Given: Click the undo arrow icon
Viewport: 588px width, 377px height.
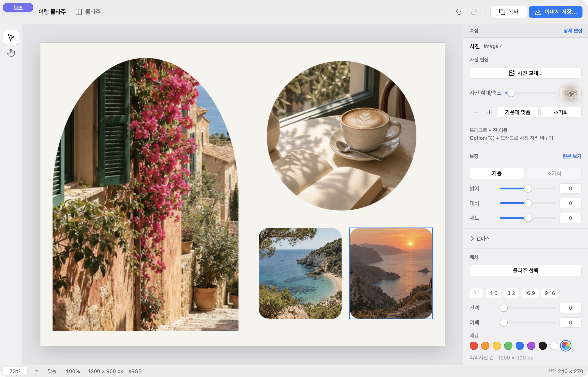Looking at the screenshot, I should tap(458, 12).
